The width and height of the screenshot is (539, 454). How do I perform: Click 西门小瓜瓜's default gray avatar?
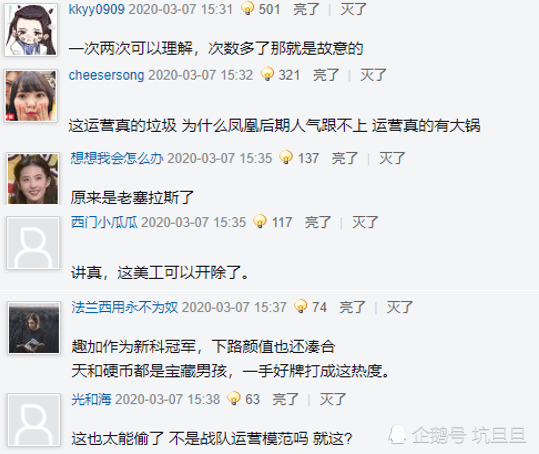pos(33,243)
